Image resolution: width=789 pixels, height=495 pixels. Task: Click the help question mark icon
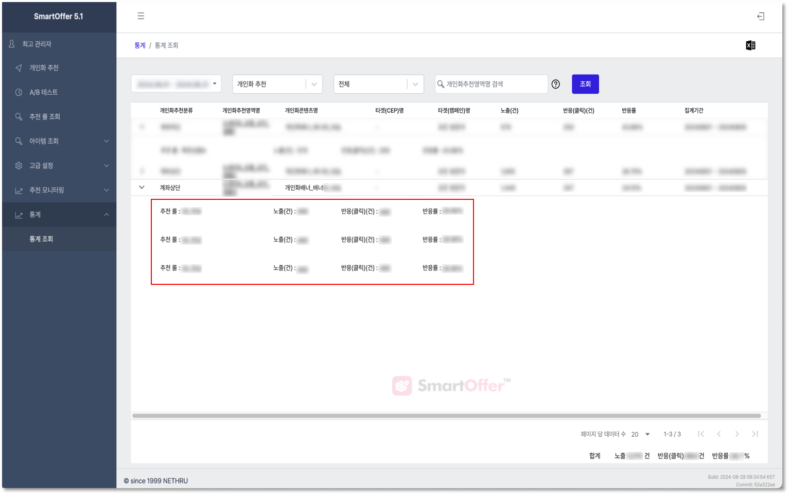(x=556, y=84)
